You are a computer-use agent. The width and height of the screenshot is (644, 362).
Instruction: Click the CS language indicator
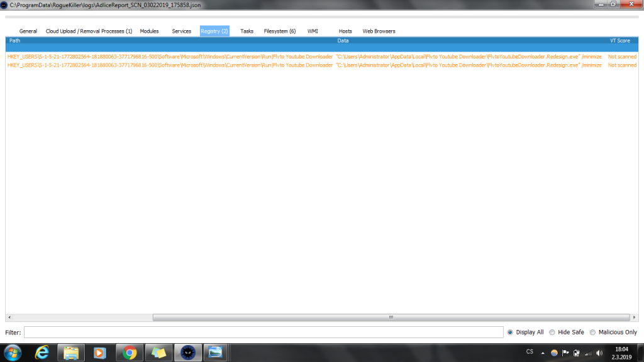point(530,352)
